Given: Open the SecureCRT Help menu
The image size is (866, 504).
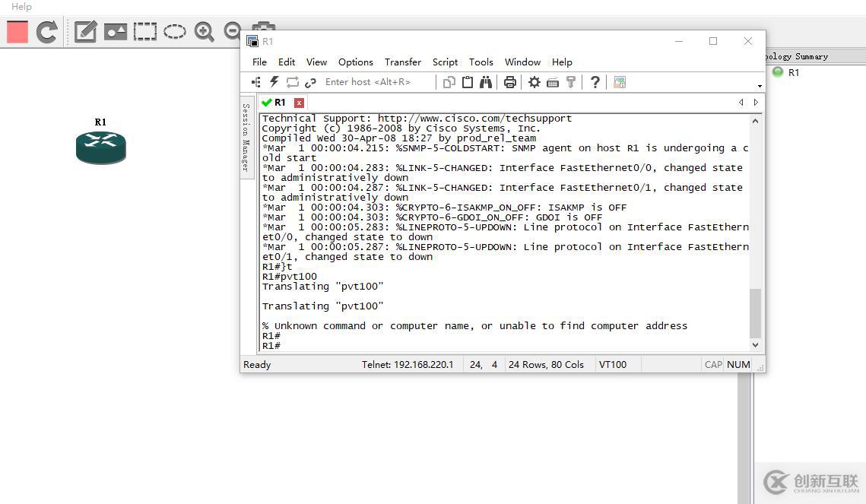Looking at the screenshot, I should 562,62.
